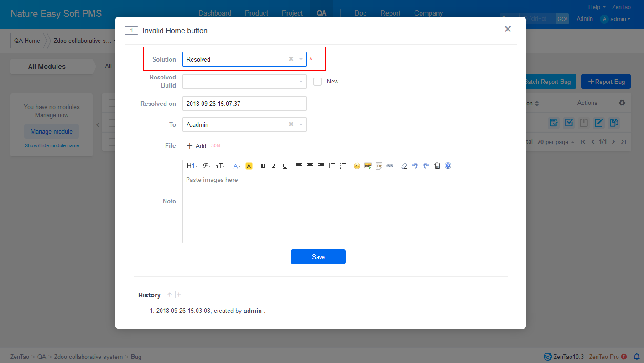
Task: Click the Bold formatting icon
Action: pyautogui.click(x=263, y=166)
